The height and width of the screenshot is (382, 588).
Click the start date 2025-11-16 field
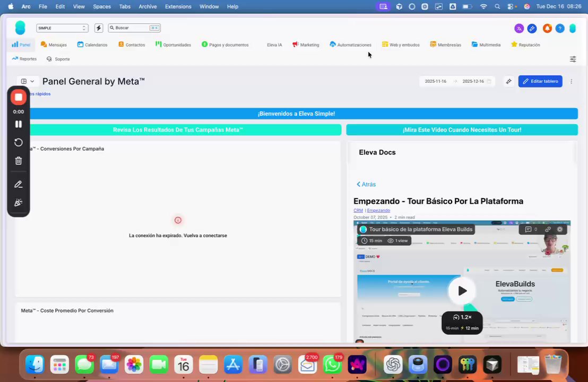(435, 81)
